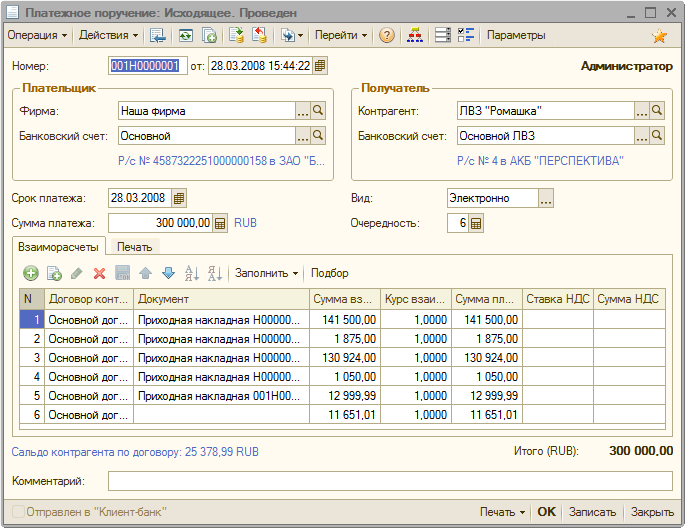This screenshot has height=528, width=685.
Task: Select row 6 amount 11 651,01
Action: (x=345, y=414)
